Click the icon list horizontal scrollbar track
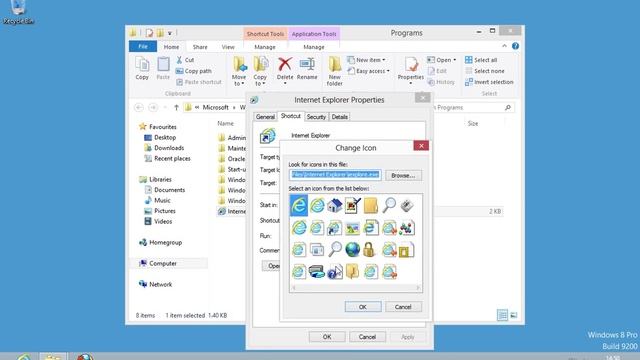 [356, 288]
